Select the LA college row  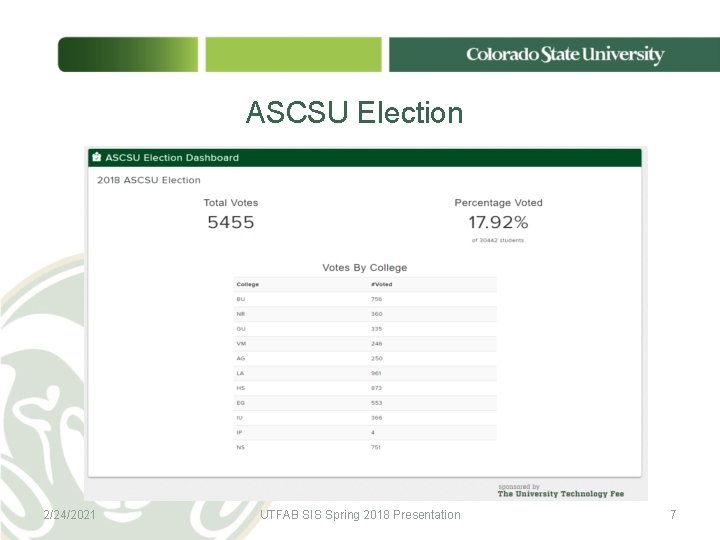(x=364, y=373)
